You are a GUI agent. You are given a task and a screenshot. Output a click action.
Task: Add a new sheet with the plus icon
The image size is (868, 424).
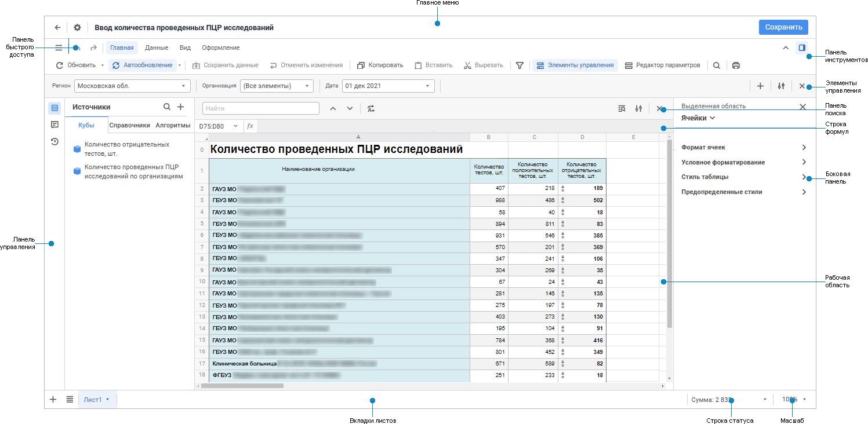53,399
